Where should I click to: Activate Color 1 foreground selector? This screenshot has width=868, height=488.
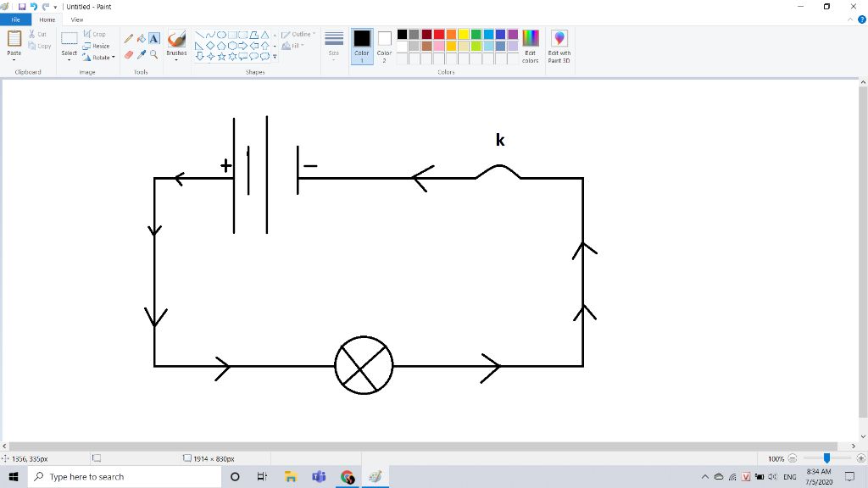tap(362, 47)
